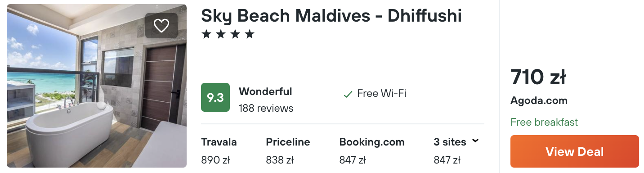Open Sky Beach Maldives - Dhiffushi title

click(x=331, y=16)
